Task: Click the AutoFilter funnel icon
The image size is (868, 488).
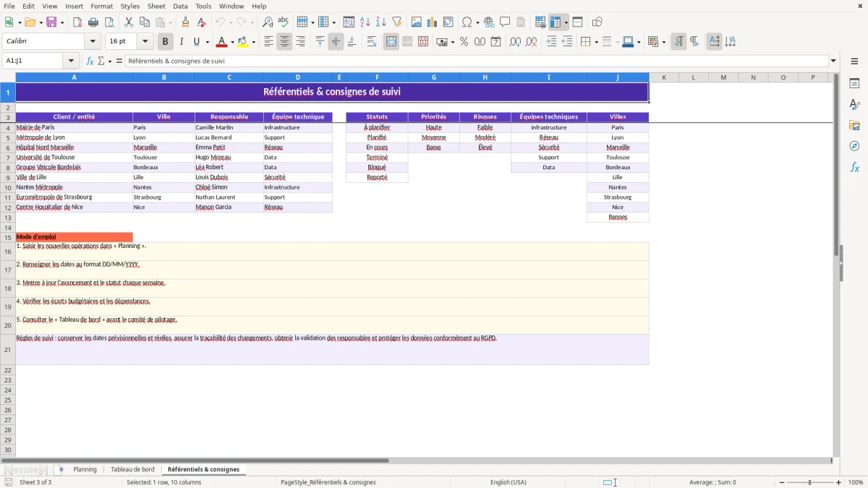Action: point(397,22)
